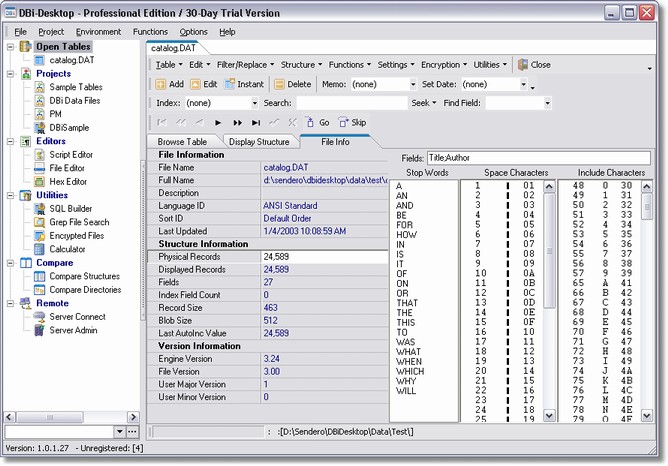
Task: Collapse the Open Tables tree node
Action: click(10, 47)
